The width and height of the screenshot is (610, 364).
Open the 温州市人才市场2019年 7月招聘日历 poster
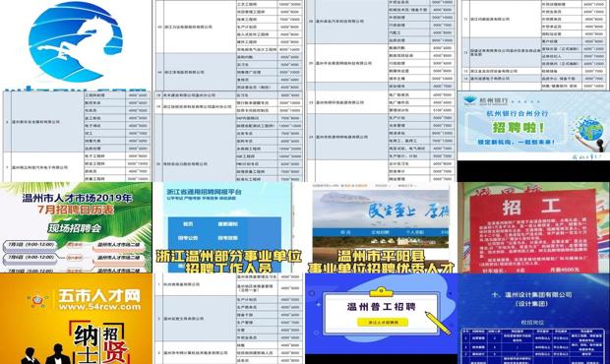[76, 227]
